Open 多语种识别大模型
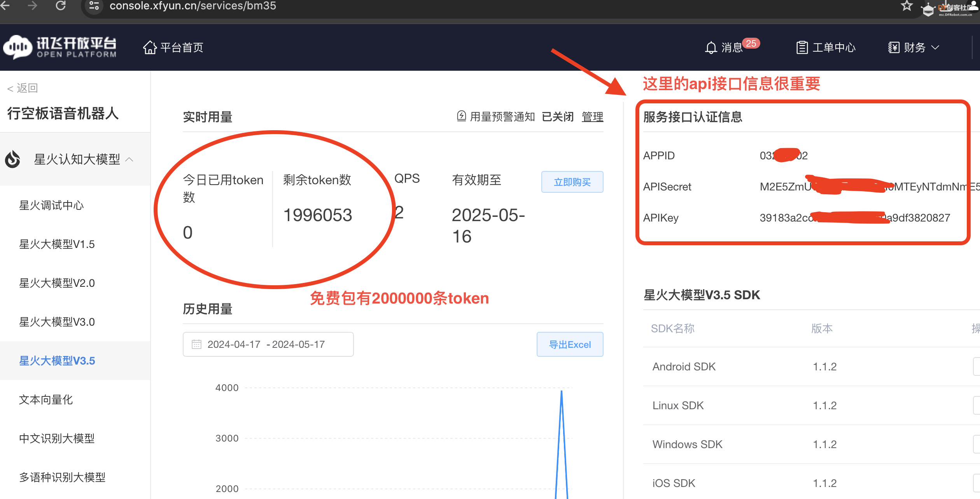Viewport: 980px width, 499px height. click(62, 477)
